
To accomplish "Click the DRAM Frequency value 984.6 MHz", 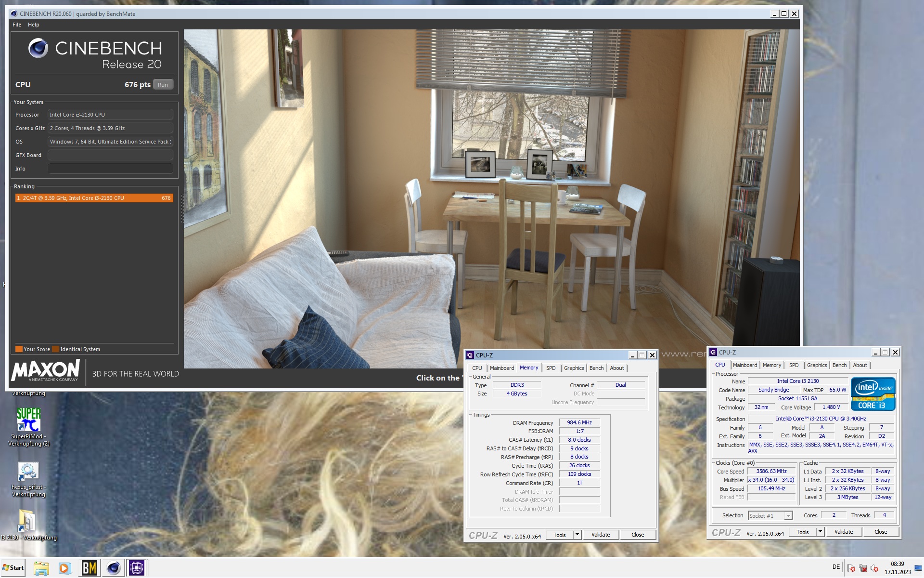I will [x=579, y=422].
